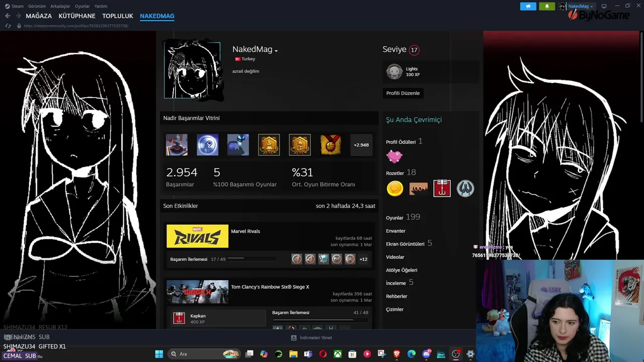
Task: Switch to the NAKEDMAG tab
Action: pos(157,16)
